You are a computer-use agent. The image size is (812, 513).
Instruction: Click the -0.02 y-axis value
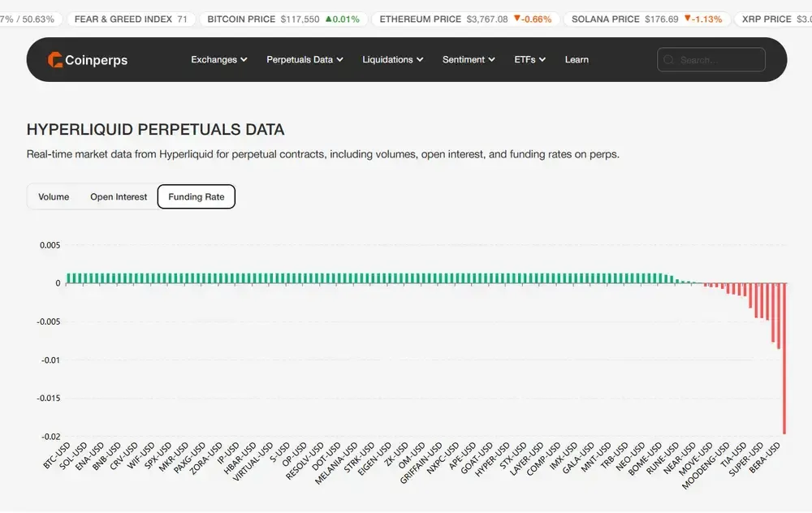[50, 437]
